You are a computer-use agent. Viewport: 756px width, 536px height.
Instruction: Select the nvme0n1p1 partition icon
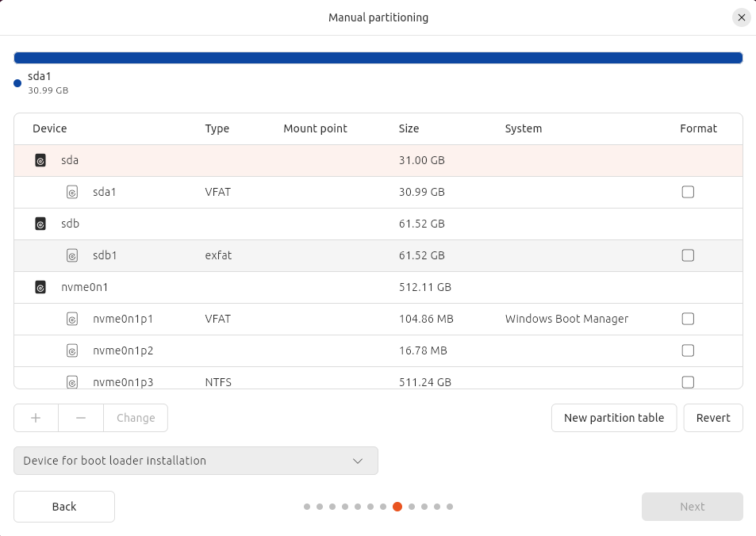click(x=72, y=319)
